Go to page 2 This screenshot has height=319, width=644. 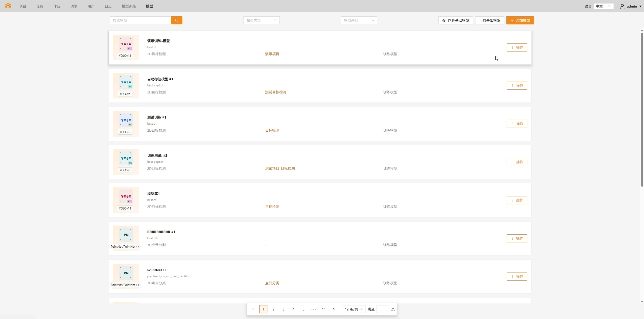[x=273, y=309]
